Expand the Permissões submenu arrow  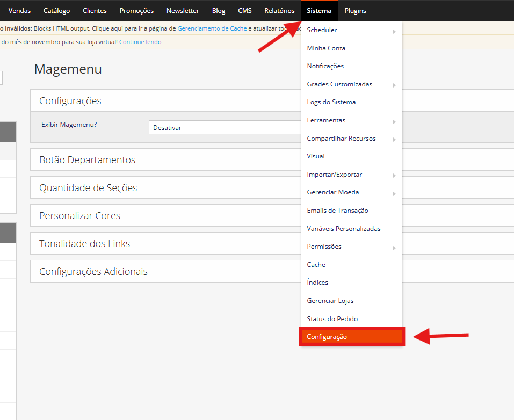pos(394,248)
